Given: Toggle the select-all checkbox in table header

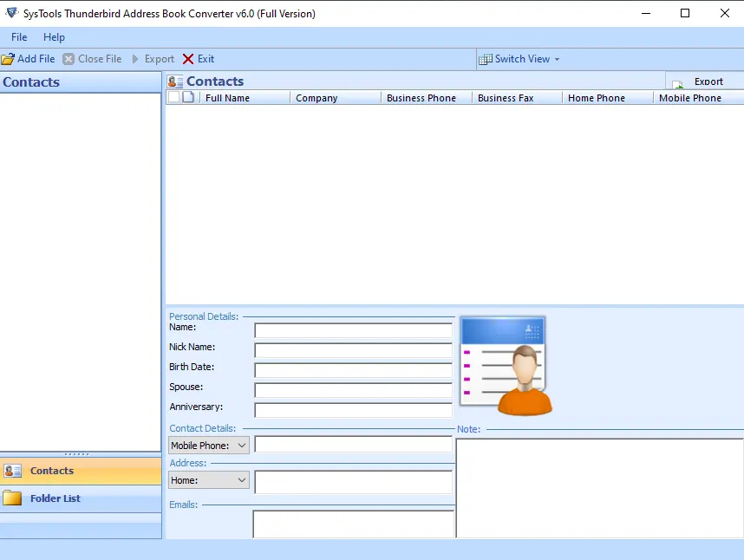Looking at the screenshot, I should [x=174, y=97].
